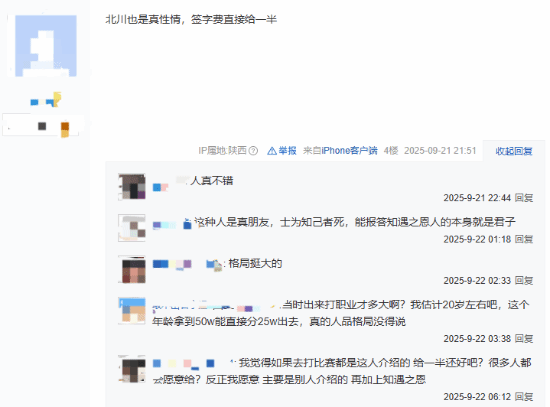Reply to the 22:44 comment
550x407 pixels.
[x=524, y=198]
